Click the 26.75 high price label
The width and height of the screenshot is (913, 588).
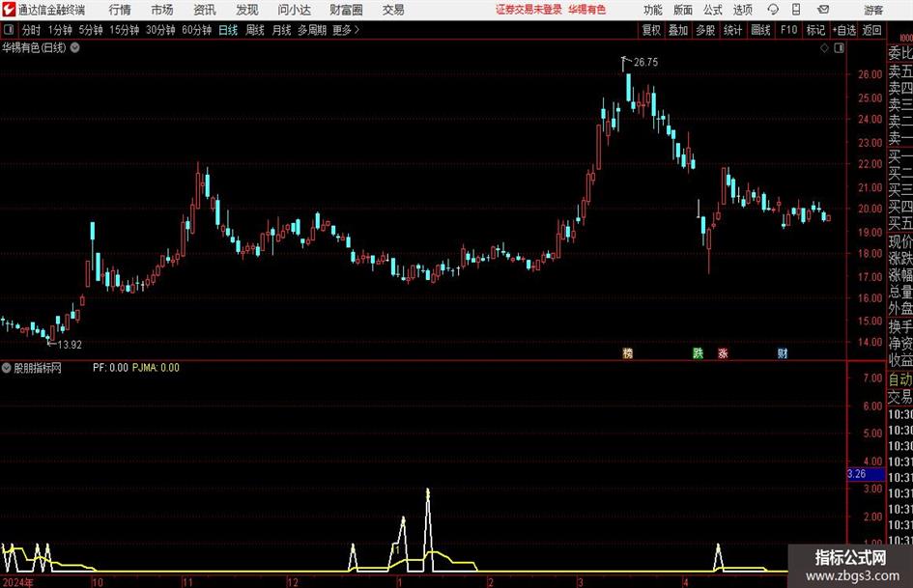tap(645, 63)
